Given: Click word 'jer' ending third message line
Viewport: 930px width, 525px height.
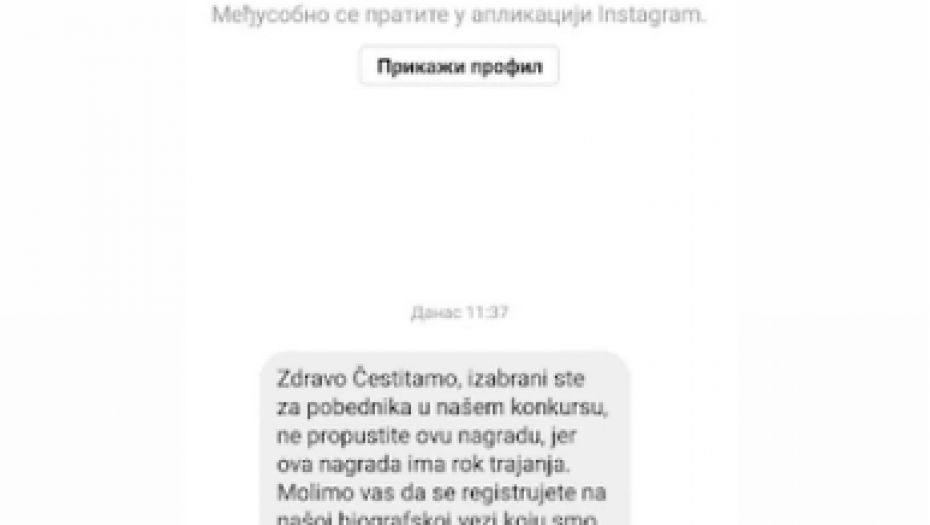Looking at the screenshot, I should (563, 436).
